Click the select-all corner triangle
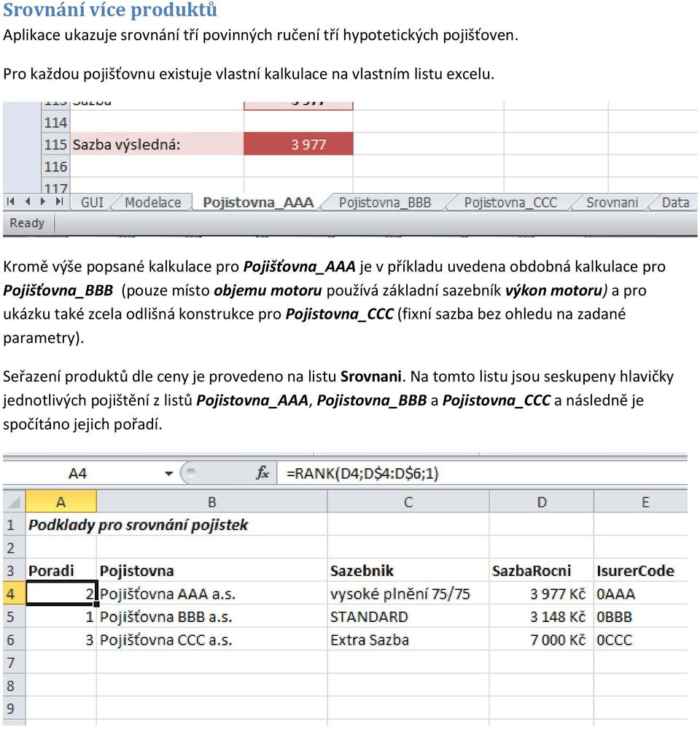The image size is (700, 730). tap(14, 502)
